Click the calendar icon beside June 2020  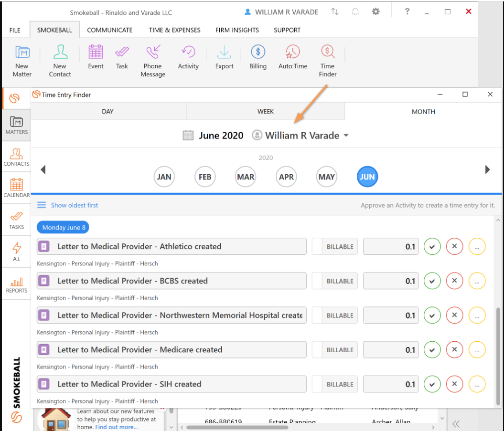click(188, 135)
